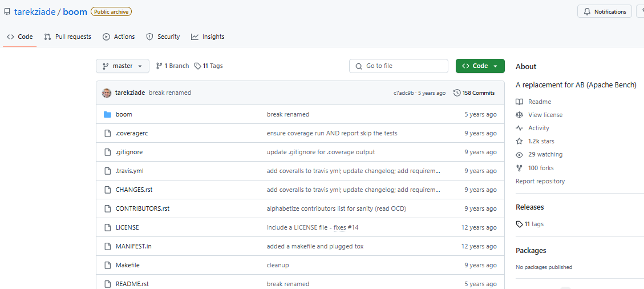Click the Notifications bell button

604,12
